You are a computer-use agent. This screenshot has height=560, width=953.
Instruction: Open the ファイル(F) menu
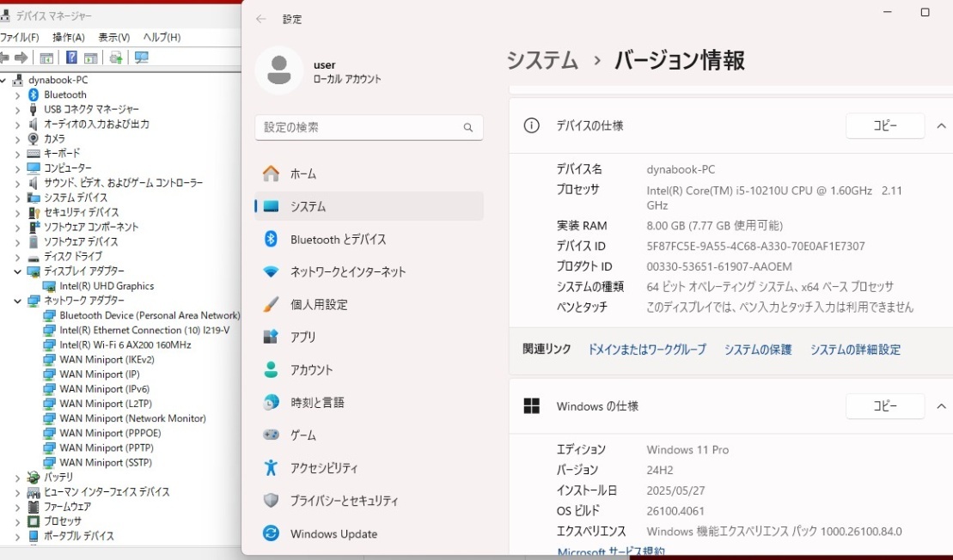point(20,38)
